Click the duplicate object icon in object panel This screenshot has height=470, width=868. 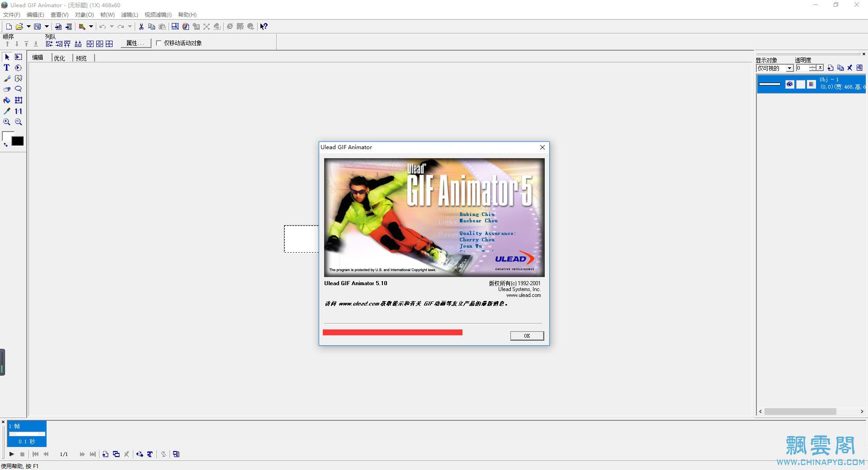(840, 68)
